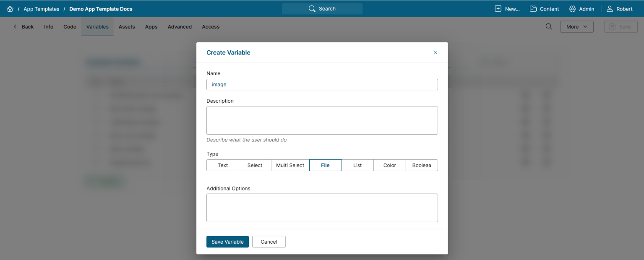The image size is (644, 260).
Task: Click the top Search bar
Action: point(322,9)
